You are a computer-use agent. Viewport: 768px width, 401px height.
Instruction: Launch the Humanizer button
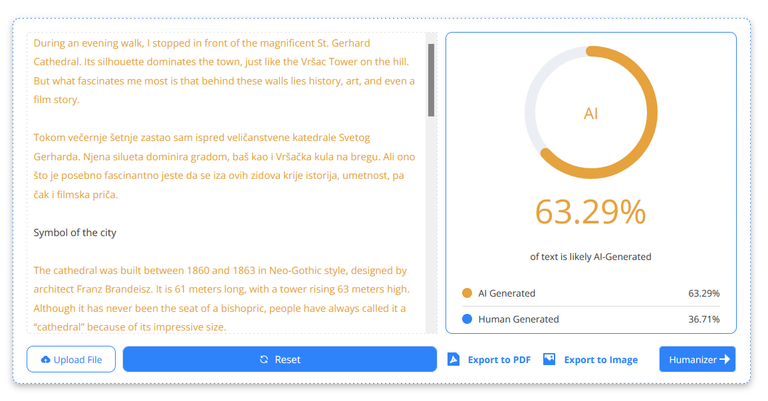coord(697,359)
